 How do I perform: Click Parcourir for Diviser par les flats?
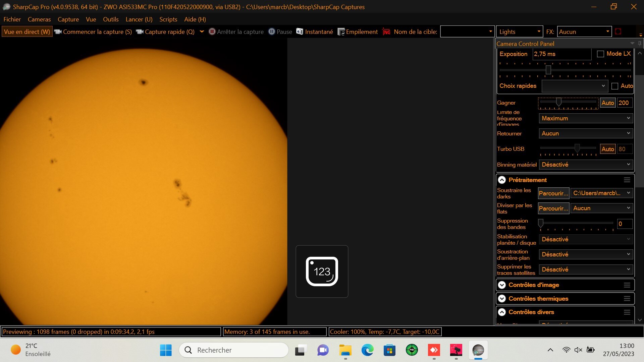553,208
